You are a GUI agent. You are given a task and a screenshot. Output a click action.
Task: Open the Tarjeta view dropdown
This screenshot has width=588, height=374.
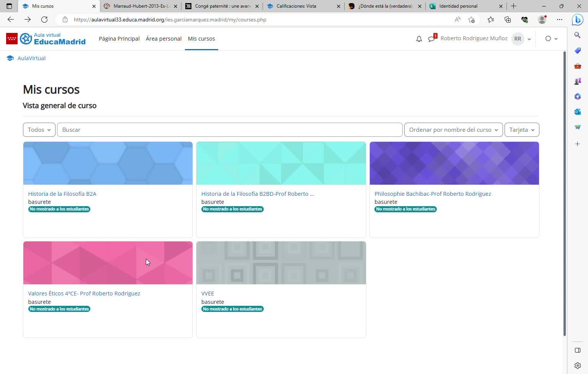click(522, 130)
